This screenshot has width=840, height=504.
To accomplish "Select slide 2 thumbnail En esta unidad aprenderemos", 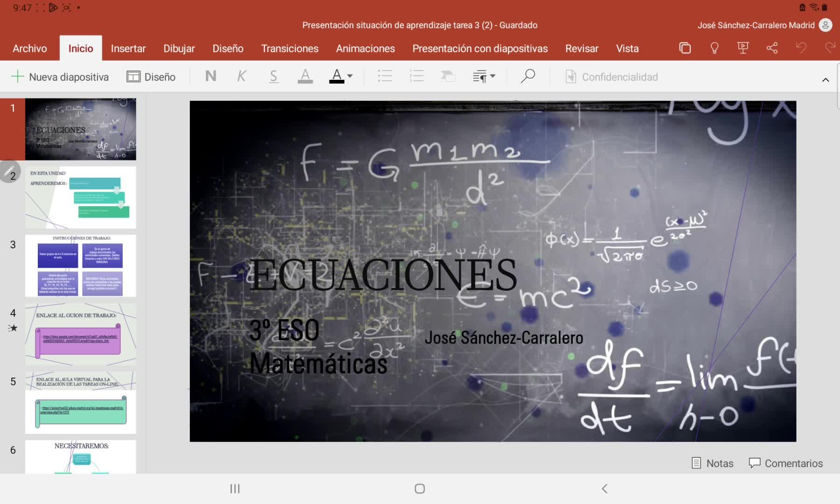I will (81, 197).
